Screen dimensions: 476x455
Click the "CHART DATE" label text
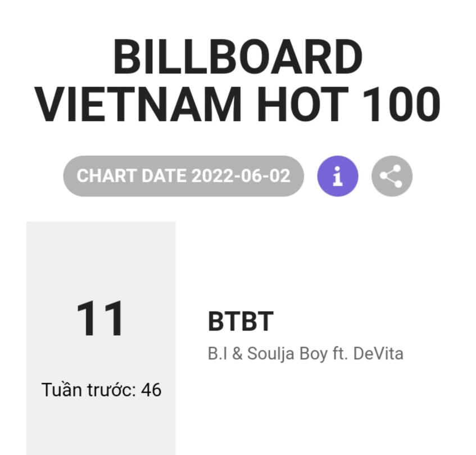tap(132, 176)
